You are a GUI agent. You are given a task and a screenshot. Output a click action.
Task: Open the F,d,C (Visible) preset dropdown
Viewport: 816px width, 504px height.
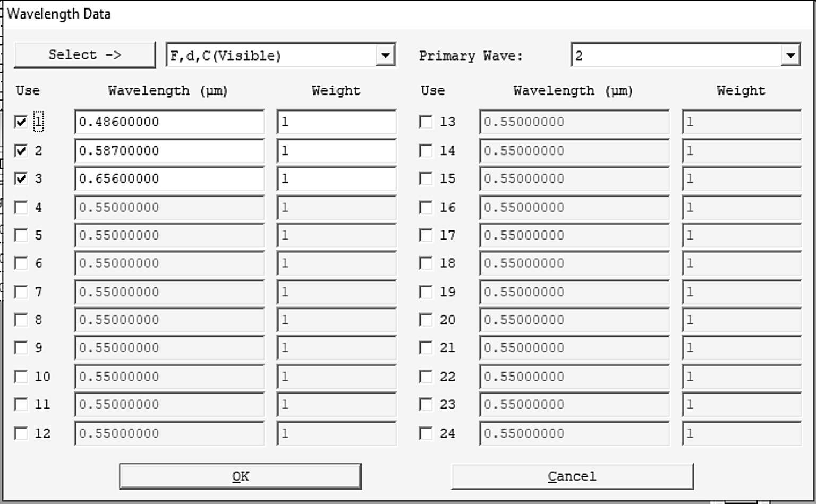tap(386, 55)
